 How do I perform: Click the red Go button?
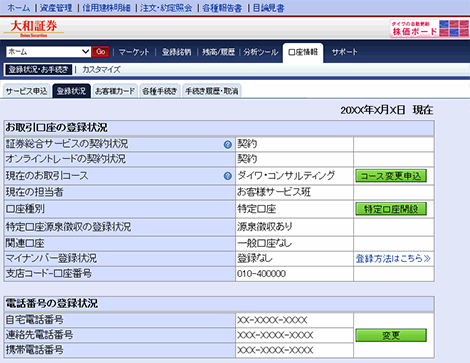pyautogui.click(x=101, y=52)
